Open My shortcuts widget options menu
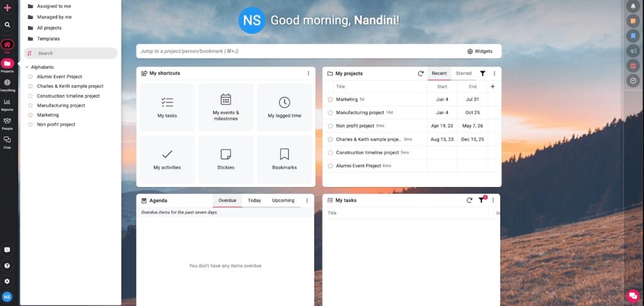This screenshot has width=644, height=306. click(308, 74)
